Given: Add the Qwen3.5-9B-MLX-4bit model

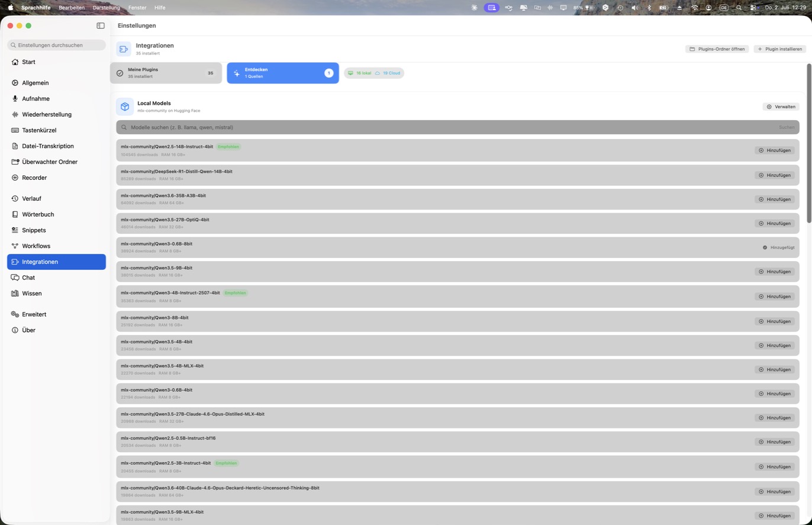Looking at the screenshot, I should click(x=774, y=516).
